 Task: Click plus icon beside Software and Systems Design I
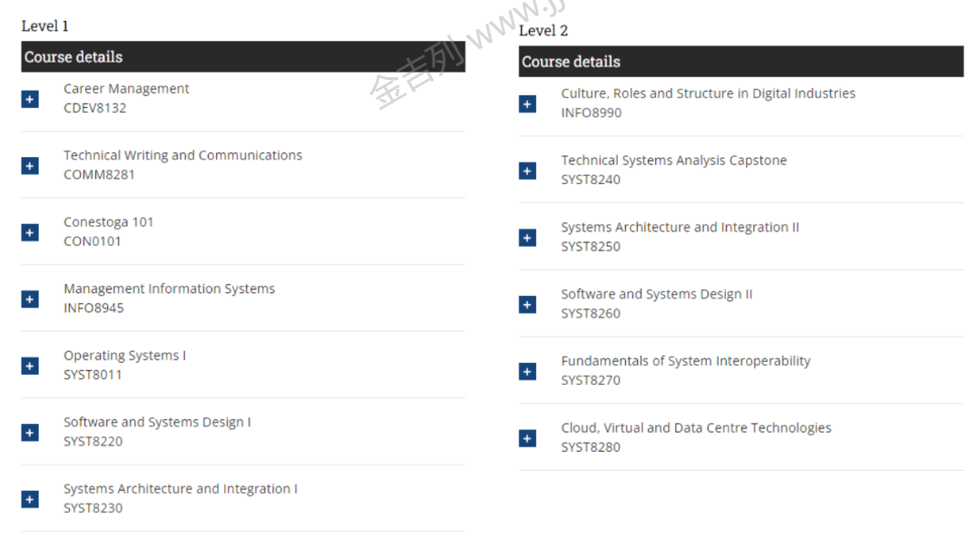pyautogui.click(x=30, y=432)
